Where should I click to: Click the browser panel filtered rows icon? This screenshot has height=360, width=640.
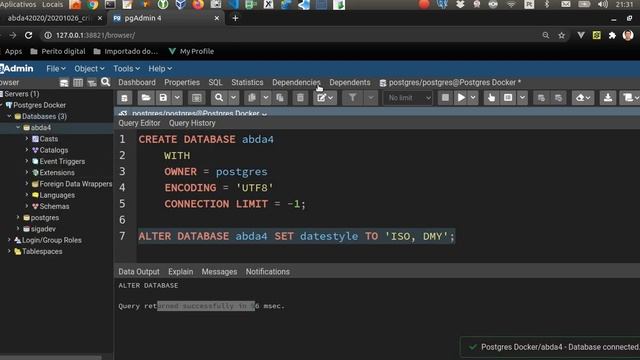pos(92,83)
